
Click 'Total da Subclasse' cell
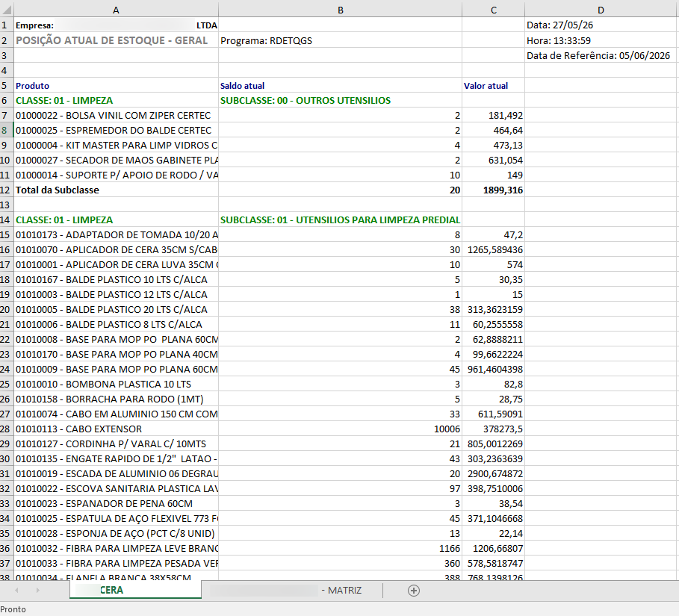[116, 190]
